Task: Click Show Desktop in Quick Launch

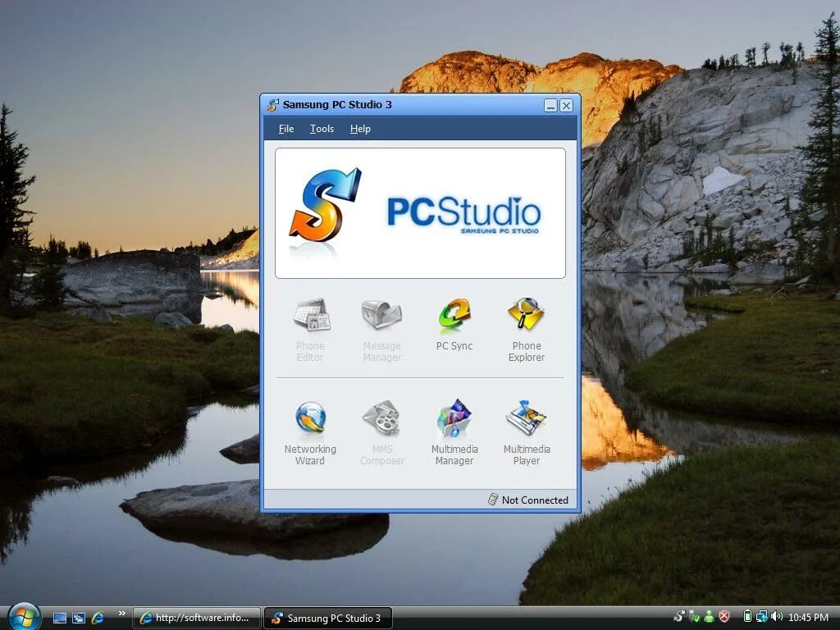Action: (60, 618)
